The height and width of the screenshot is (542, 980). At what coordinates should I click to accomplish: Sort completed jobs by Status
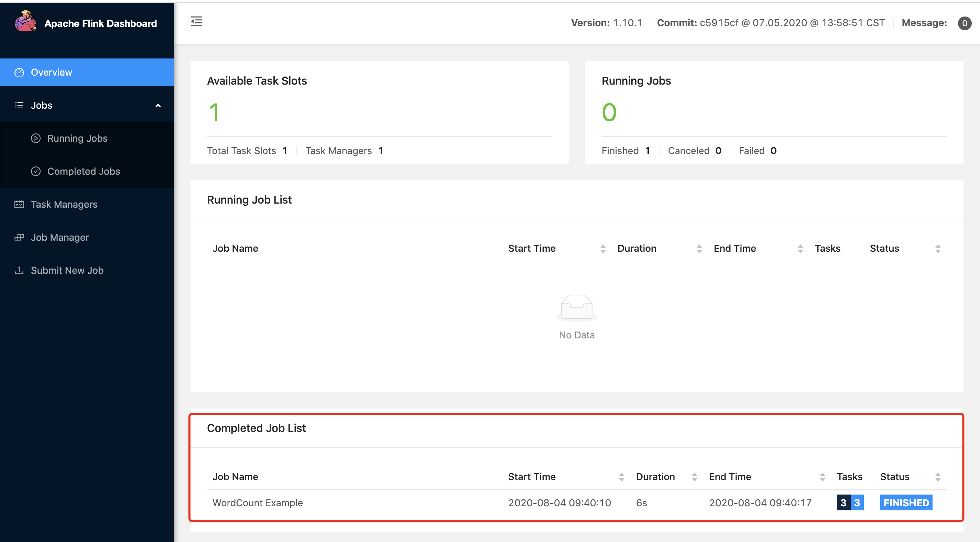(938, 477)
